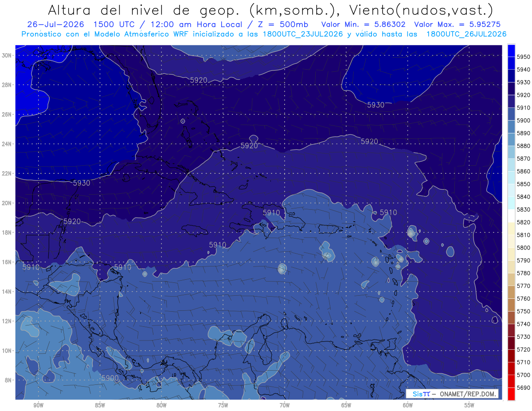Click the '5830' colorbar legend value

tap(523, 209)
